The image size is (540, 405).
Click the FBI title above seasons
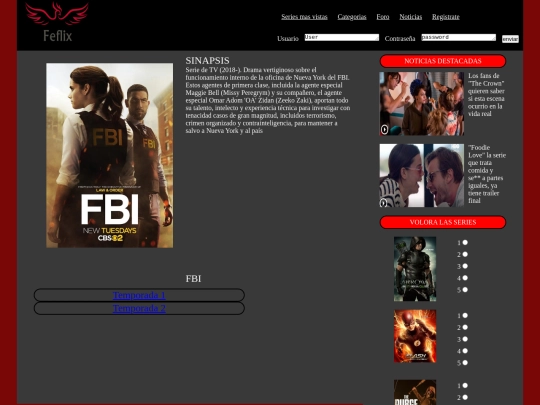click(x=193, y=279)
